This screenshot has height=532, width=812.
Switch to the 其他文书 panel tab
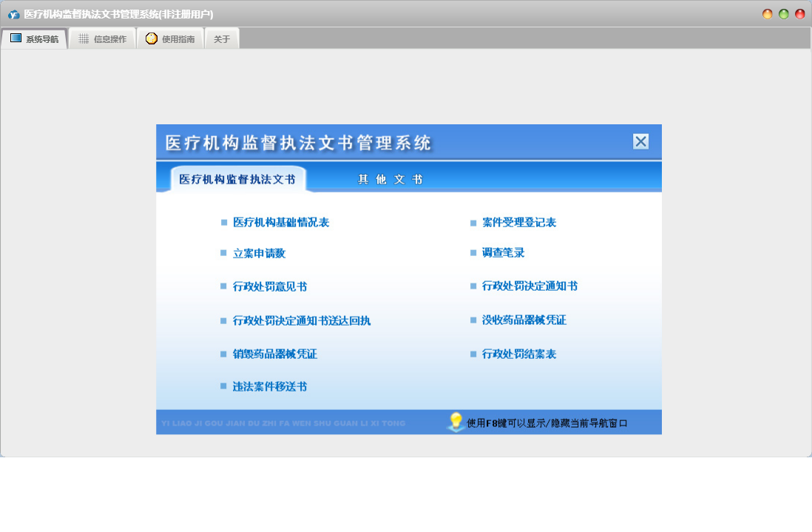click(390, 179)
